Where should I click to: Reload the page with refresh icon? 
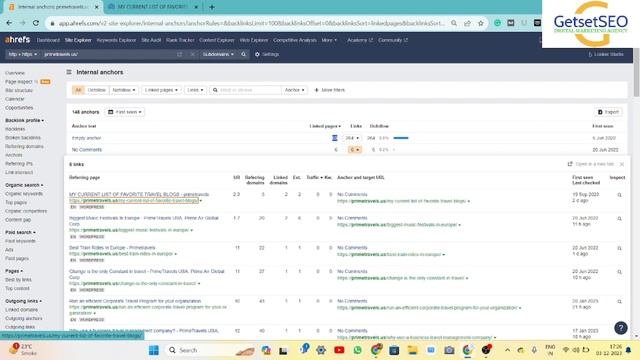36,23
